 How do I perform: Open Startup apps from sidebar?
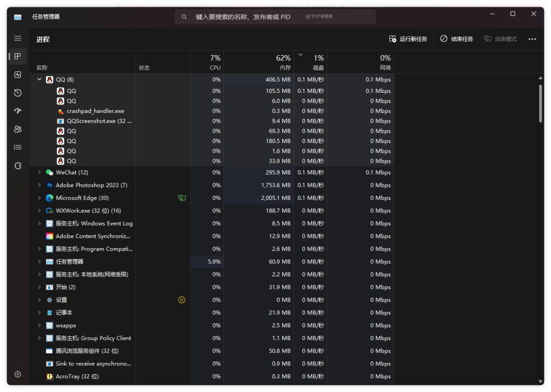18,111
